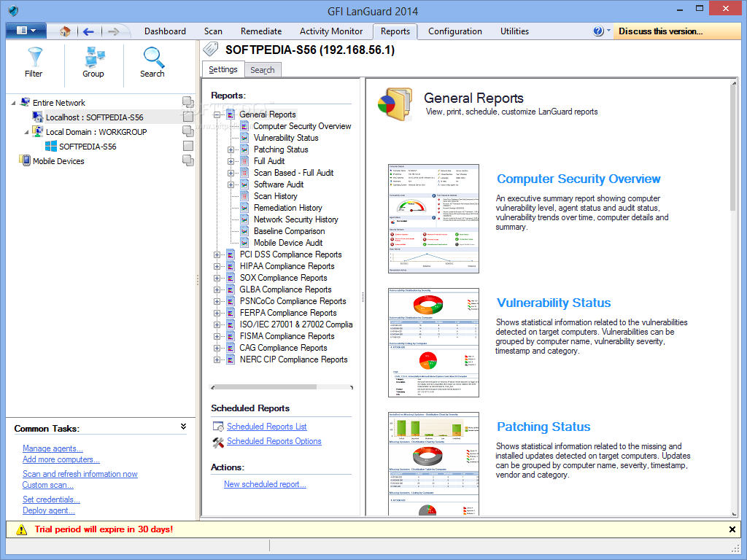Click the General Reports folder pie-chart icon
Viewport: 747px width, 560px height.
click(395, 104)
